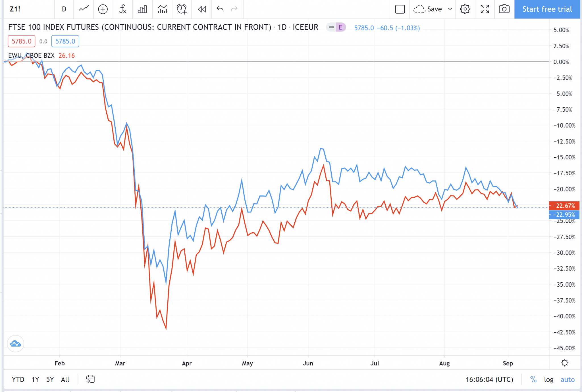Create an alert using the alarm clock icon
Image resolution: width=582 pixels, height=392 pixels.
pos(182,9)
